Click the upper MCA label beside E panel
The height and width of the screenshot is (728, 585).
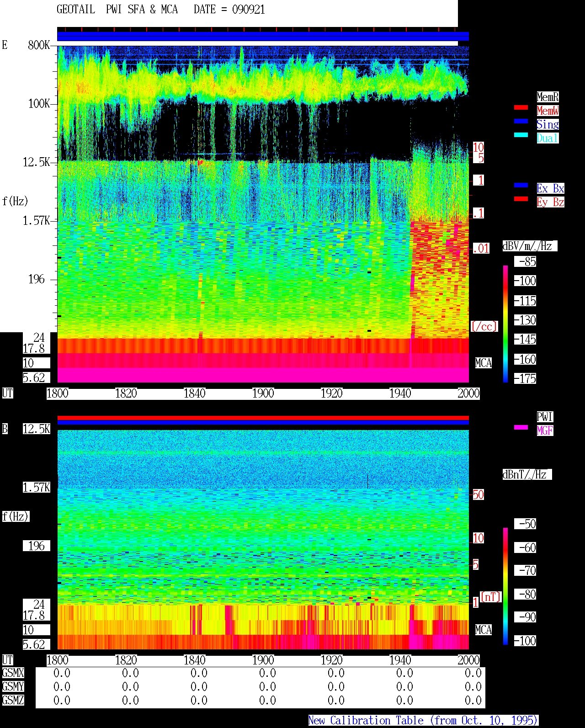pyautogui.click(x=484, y=363)
